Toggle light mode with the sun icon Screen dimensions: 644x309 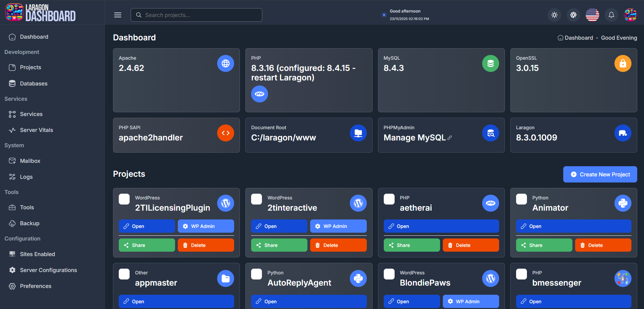pos(554,15)
